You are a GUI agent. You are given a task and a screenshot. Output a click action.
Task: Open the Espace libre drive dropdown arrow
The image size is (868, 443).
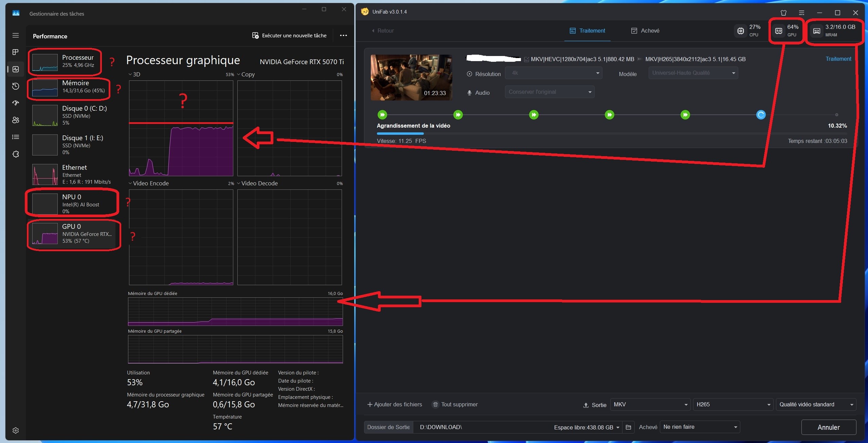click(618, 427)
